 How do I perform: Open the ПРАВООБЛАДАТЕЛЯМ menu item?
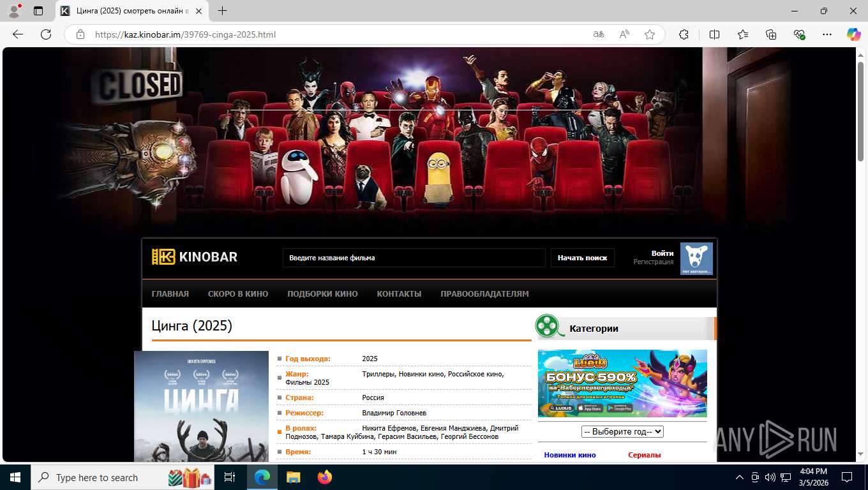[x=484, y=293]
